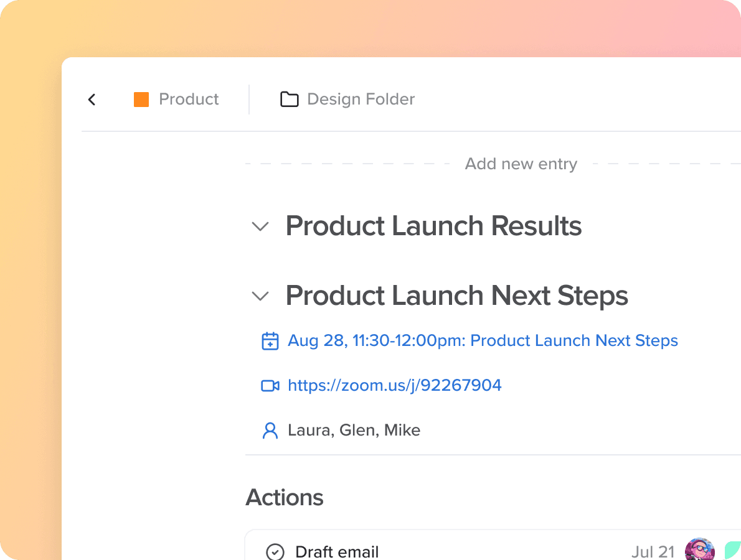Open Aug 28 meeting event link
Image resolution: width=741 pixels, height=560 pixels.
click(x=483, y=340)
